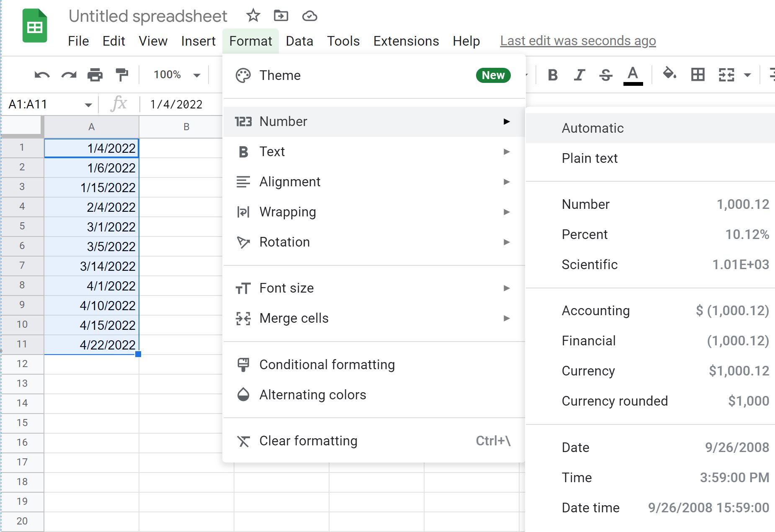Screen dimensions: 775x532
Task: Star the Untitled spreadsheet
Action: 253,16
